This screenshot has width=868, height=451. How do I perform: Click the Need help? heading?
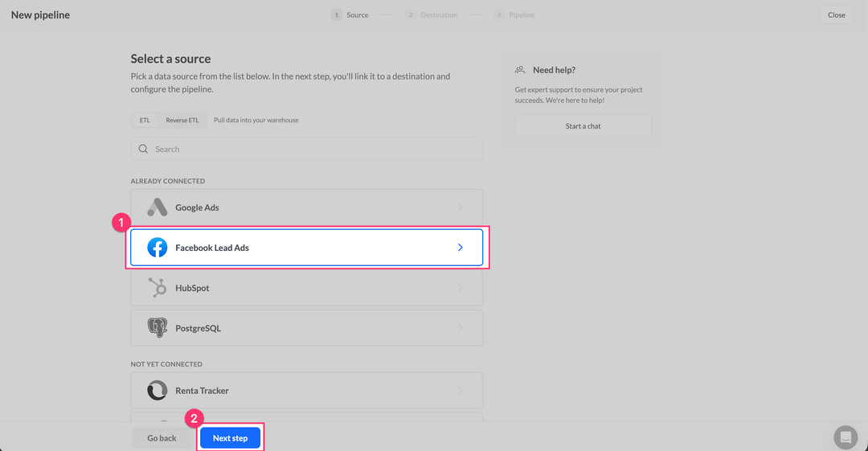[554, 70]
